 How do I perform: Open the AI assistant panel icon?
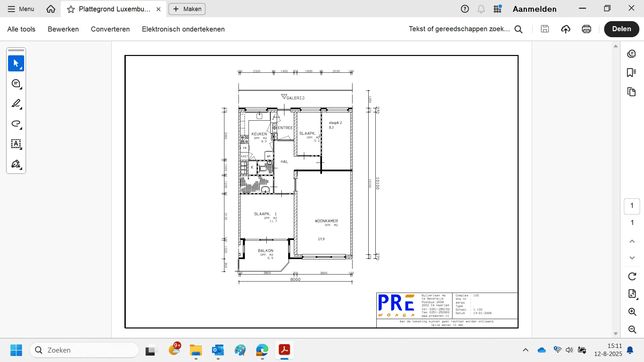632,54
